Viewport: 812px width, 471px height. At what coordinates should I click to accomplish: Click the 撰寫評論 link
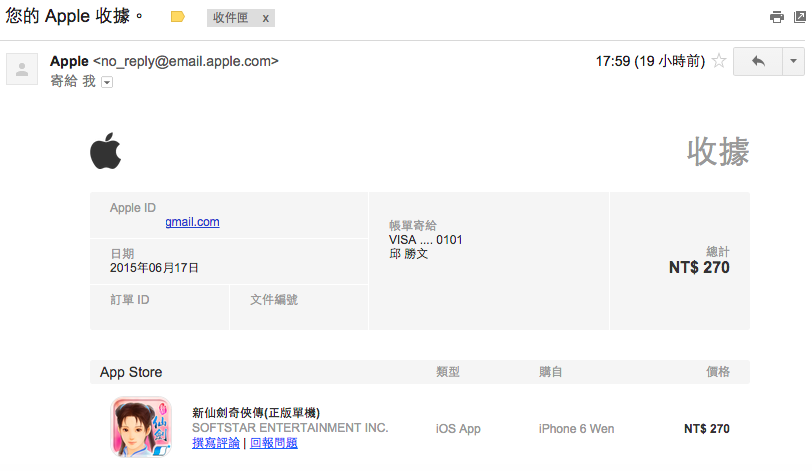point(216,443)
